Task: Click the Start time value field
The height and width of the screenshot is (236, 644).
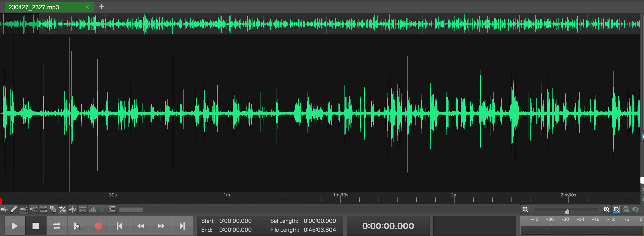Action: 236,221
